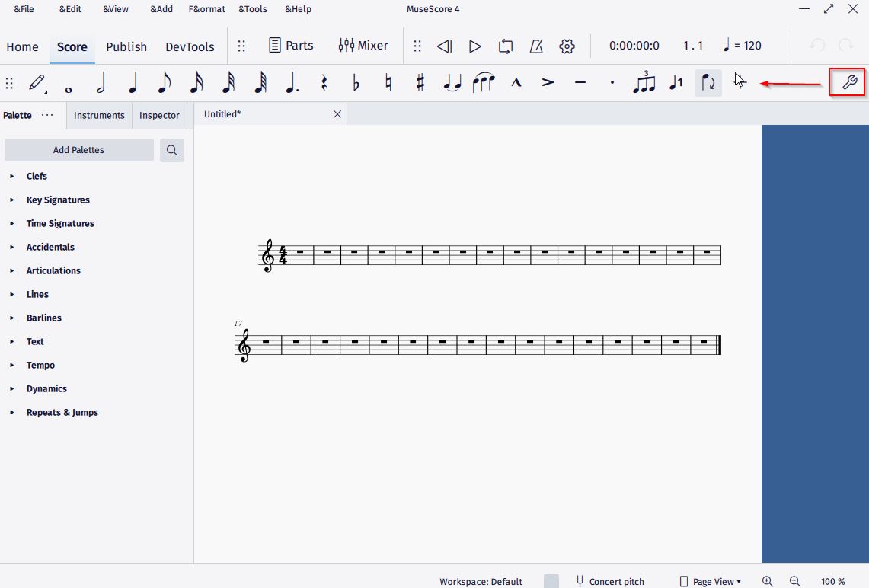Image resolution: width=869 pixels, height=588 pixels.
Task: Toggle the staccato dot articulation
Action: [612, 82]
